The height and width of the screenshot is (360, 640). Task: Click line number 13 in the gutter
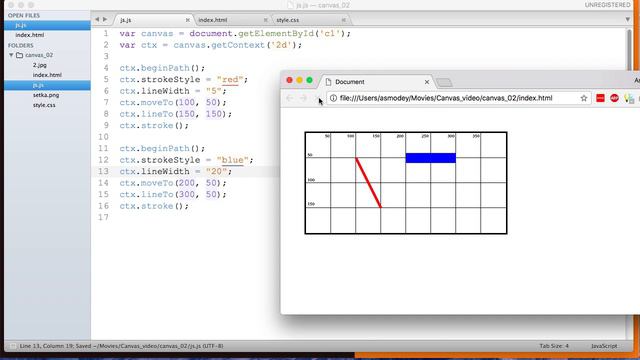pos(104,171)
